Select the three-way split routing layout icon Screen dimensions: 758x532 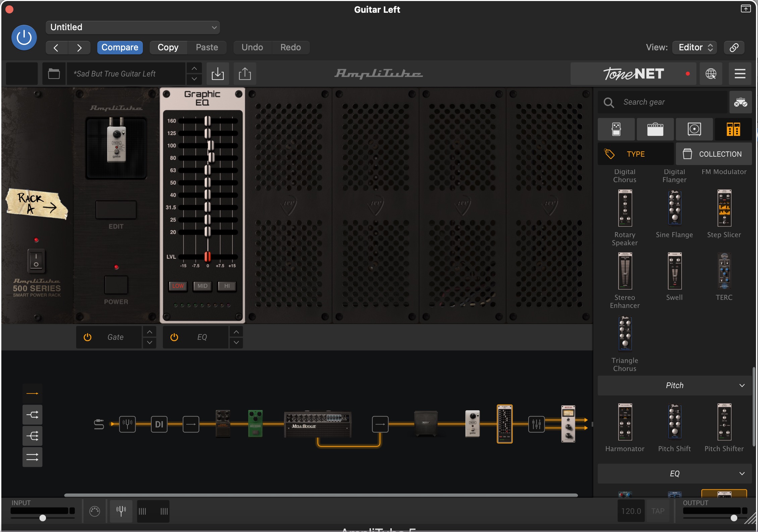pyautogui.click(x=32, y=436)
